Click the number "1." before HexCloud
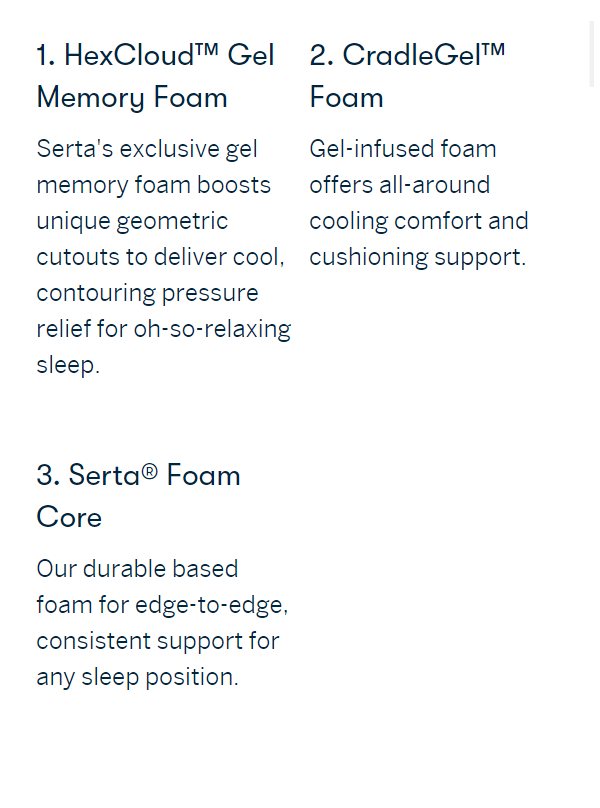Image resolution: width=600 pixels, height=808 pixels. pos(46,55)
